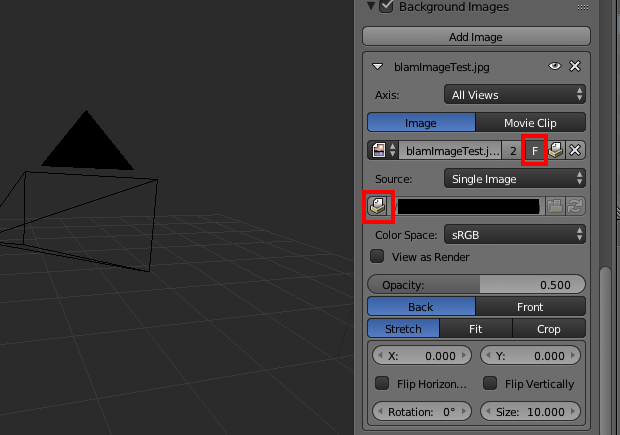Click the panel drag grip dots
The height and width of the screenshot is (435, 620).
pyautogui.click(x=583, y=7)
